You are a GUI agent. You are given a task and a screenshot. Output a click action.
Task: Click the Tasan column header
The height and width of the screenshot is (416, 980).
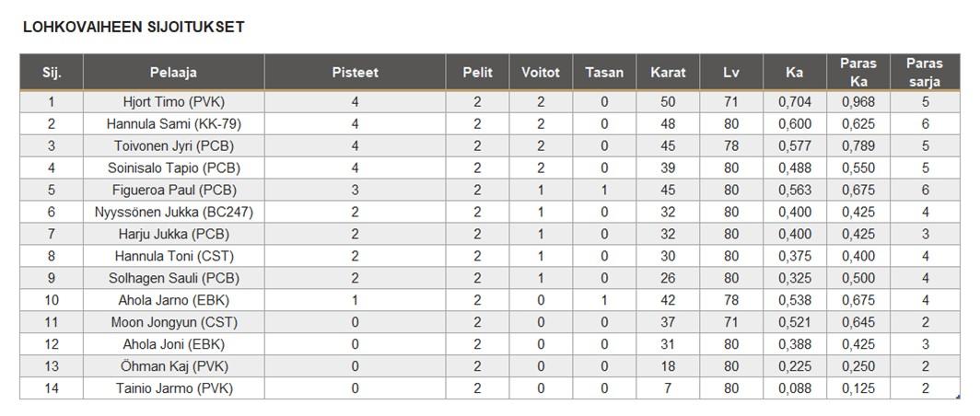tap(604, 73)
